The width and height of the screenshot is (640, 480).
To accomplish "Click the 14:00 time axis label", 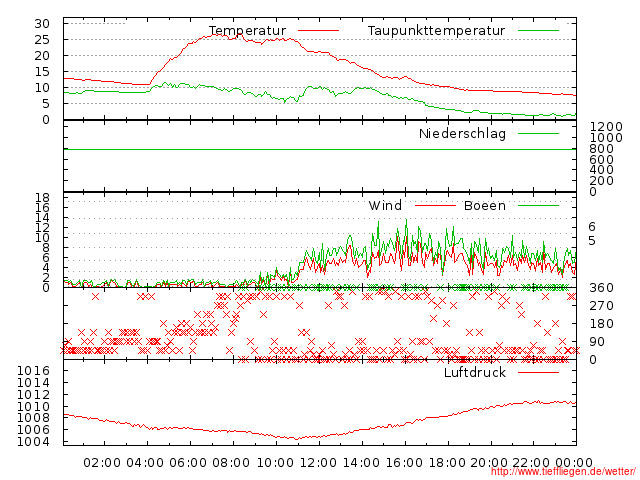I will coord(361,463).
